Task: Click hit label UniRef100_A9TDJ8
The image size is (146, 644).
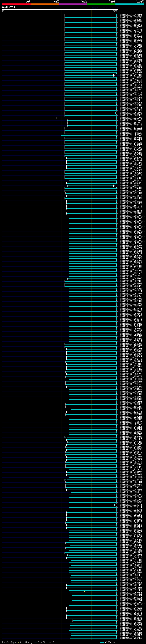Action: 131,93
